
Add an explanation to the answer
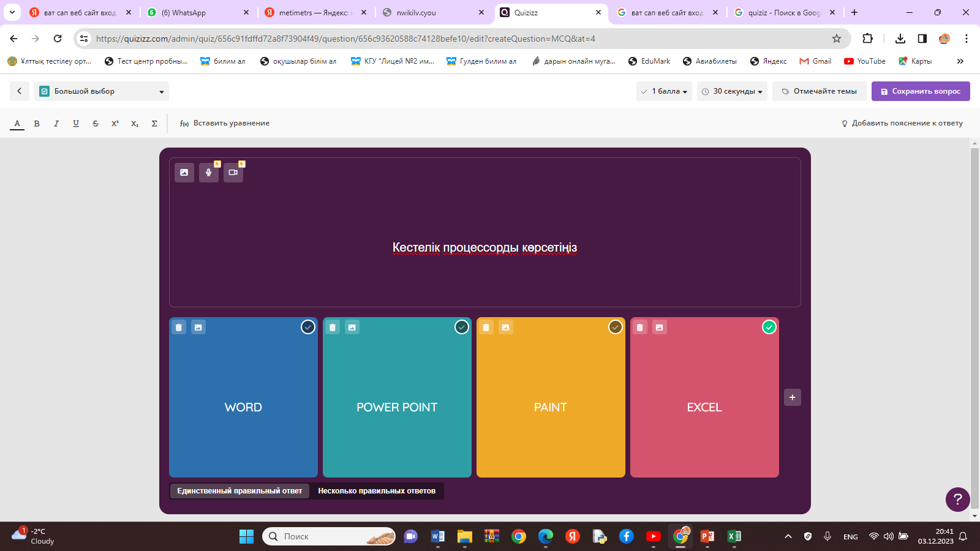902,124
